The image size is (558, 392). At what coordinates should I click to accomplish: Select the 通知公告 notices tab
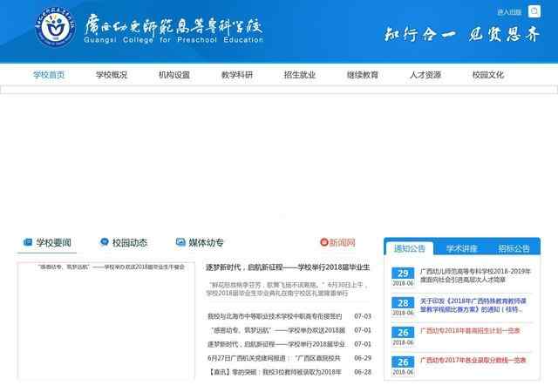pos(409,248)
